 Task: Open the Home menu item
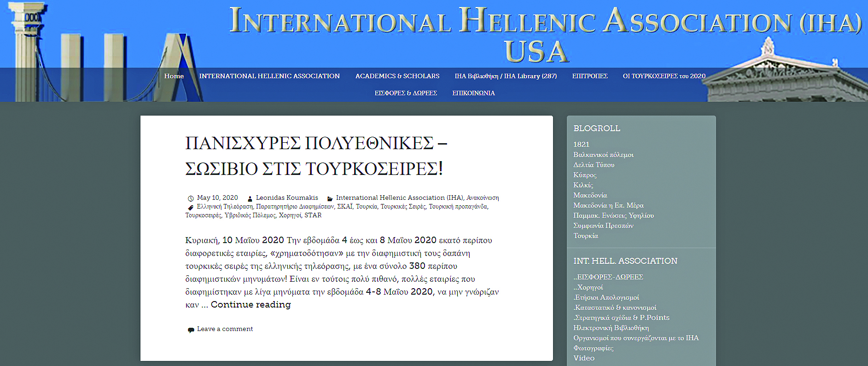pos(174,76)
